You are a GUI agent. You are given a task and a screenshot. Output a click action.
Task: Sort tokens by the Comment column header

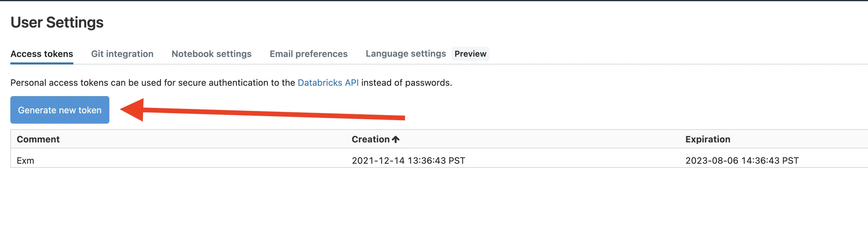(38, 139)
